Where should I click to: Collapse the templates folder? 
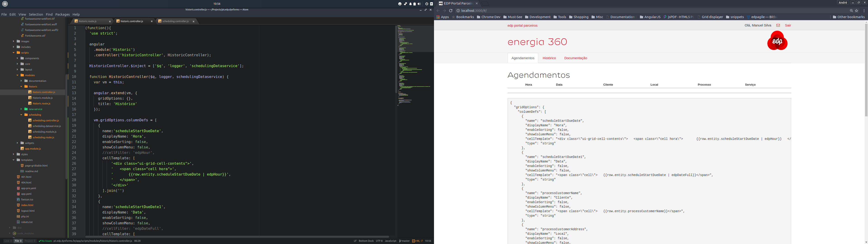[x=14, y=160]
